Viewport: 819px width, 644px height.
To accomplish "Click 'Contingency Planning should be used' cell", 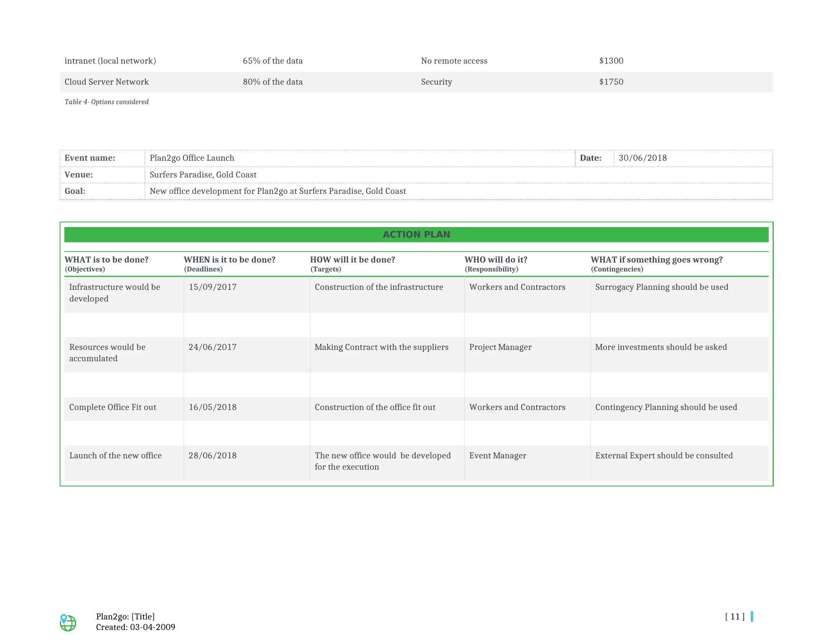I will (666, 407).
